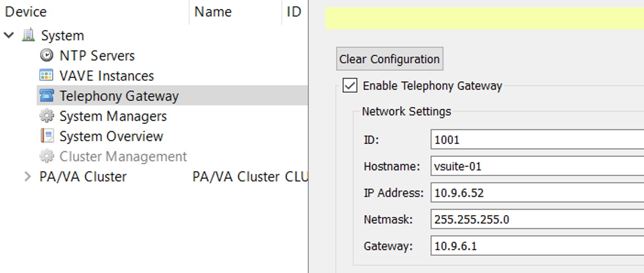Click the System building icon
This screenshot has height=273, width=644.
click(x=28, y=36)
